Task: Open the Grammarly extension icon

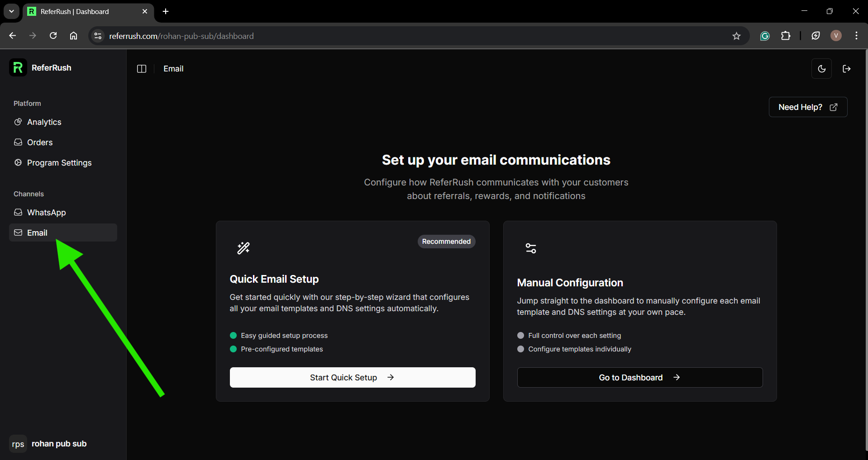Action: point(765,36)
